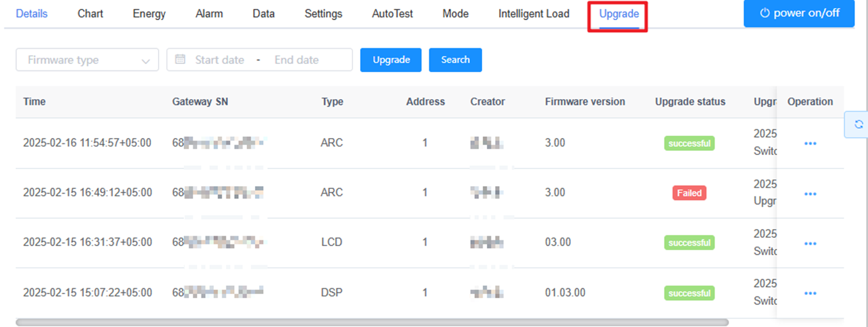Screen dimensions: 868x327
Task: Click the Firmware version column header
Action: click(x=585, y=102)
